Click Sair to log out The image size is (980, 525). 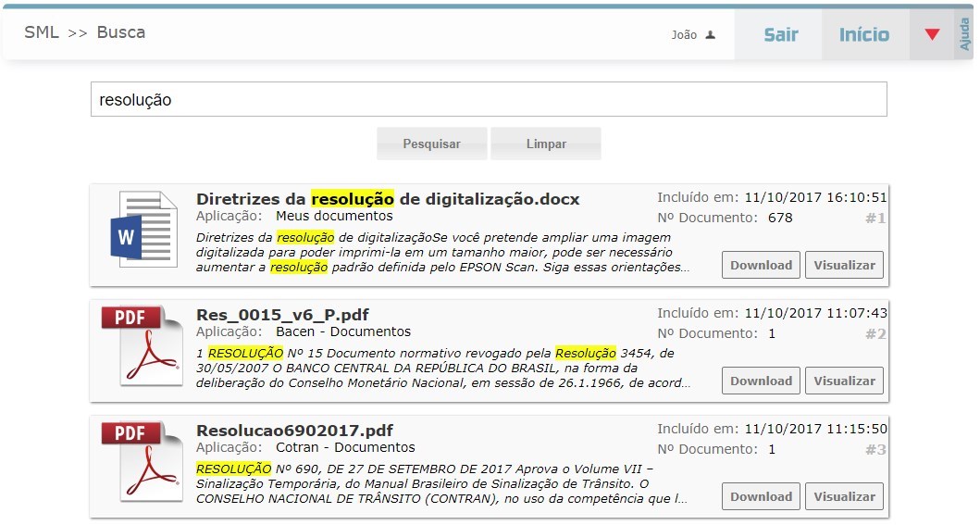pyautogui.click(x=780, y=35)
